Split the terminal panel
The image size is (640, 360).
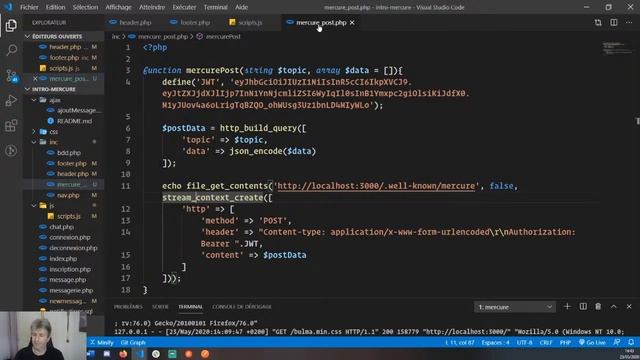coord(583,307)
